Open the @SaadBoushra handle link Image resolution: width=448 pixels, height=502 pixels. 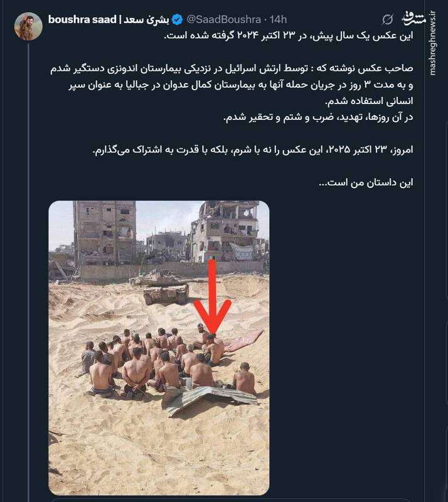(224, 20)
